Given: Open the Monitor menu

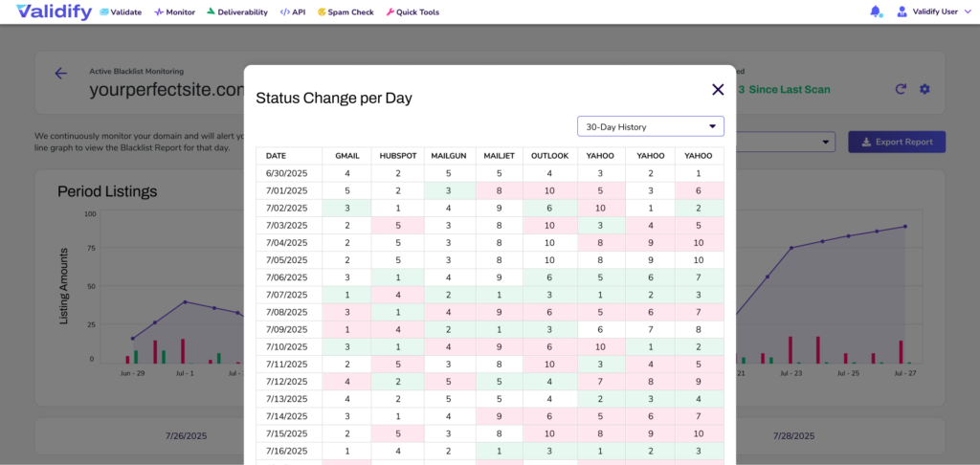Looking at the screenshot, I should [x=174, y=12].
